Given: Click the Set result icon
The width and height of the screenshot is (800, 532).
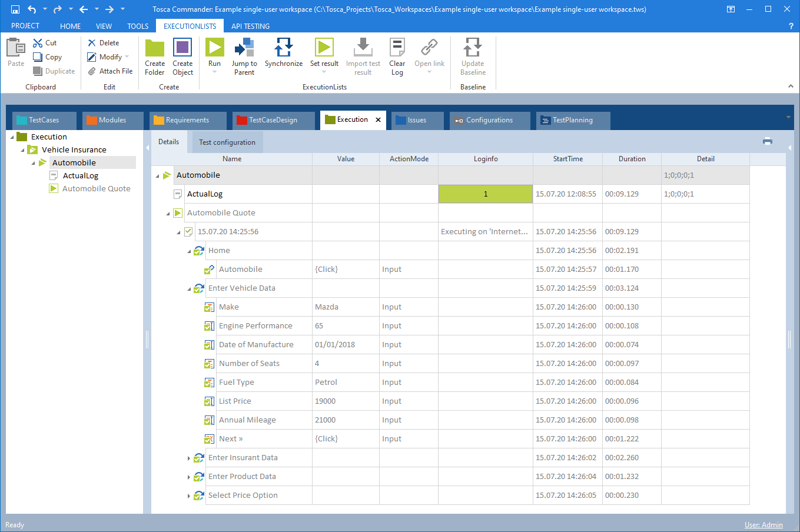Looking at the screenshot, I should 324,48.
